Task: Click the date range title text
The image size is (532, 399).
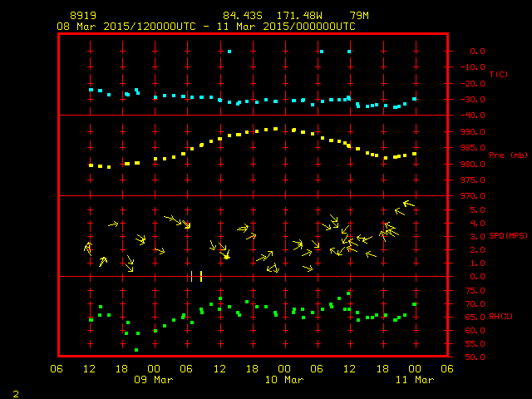Action: (x=205, y=27)
